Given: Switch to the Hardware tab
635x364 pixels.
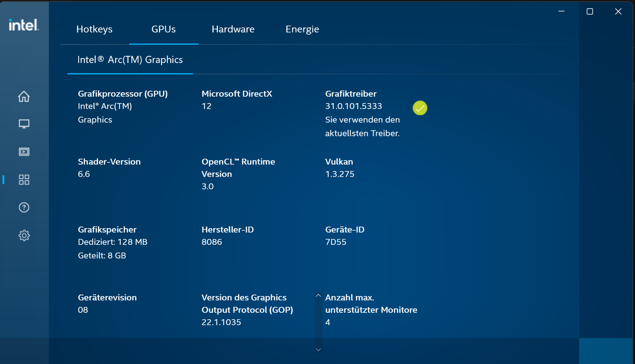Looking at the screenshot, I should point(233,29).
